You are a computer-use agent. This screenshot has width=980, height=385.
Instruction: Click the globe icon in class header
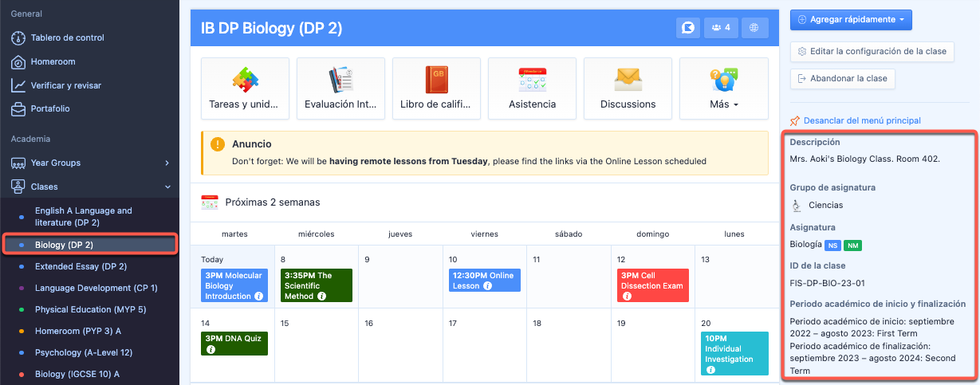[754, 28]
